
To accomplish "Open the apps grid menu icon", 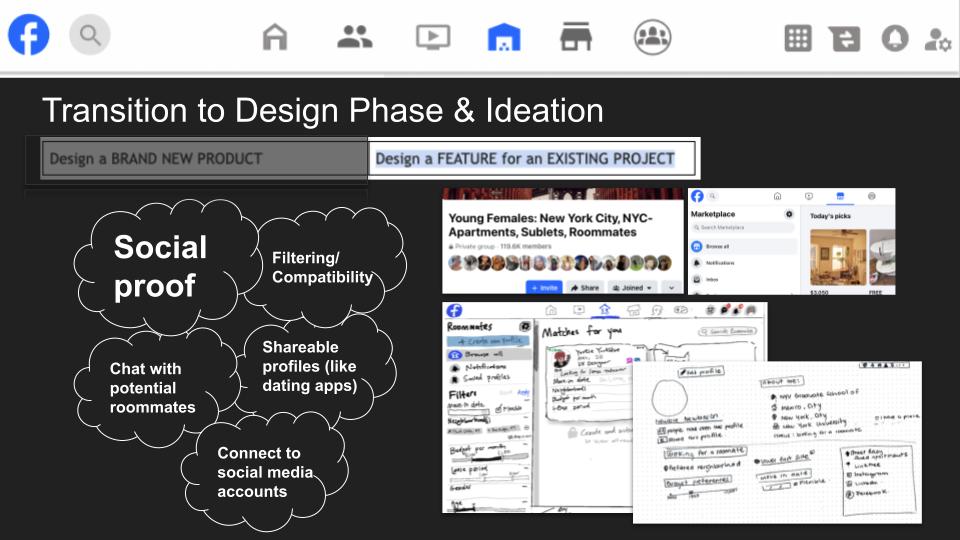I will pos(798,38).
